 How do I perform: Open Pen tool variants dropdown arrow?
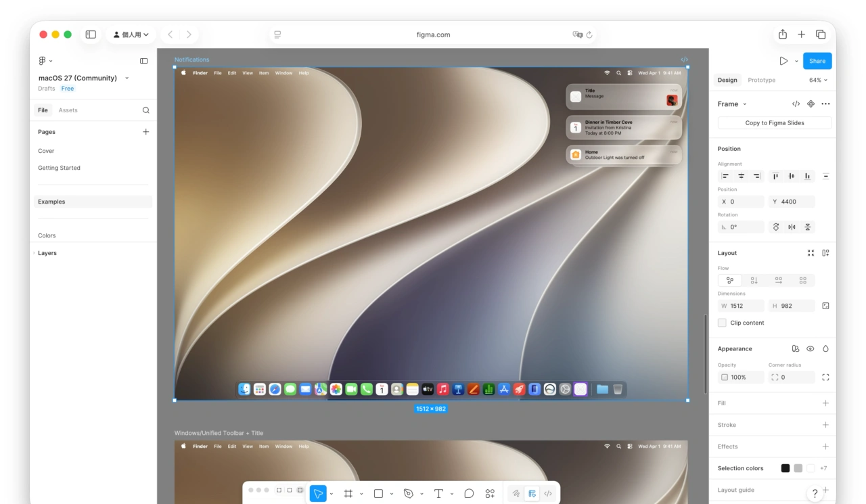tap(421, 494)
